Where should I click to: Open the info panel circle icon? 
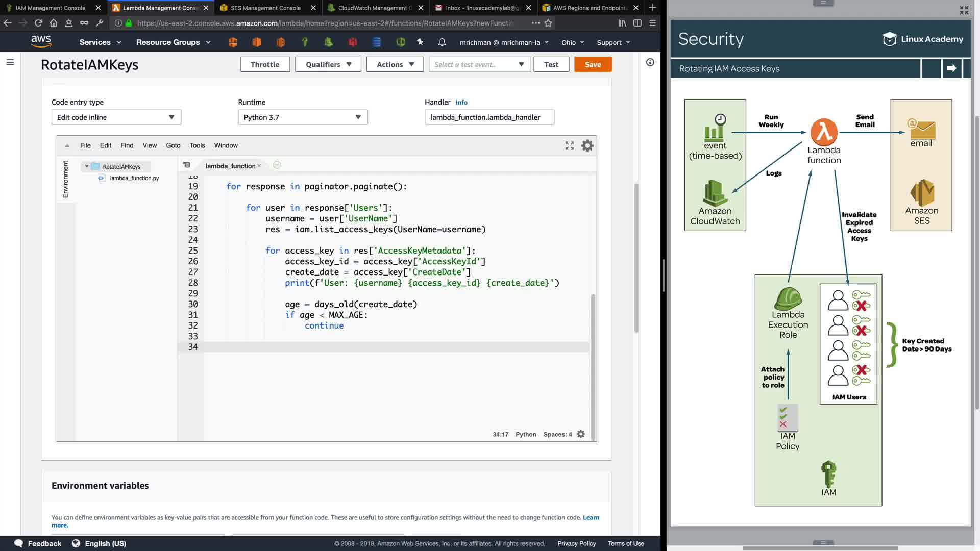[x=650, y=62]
